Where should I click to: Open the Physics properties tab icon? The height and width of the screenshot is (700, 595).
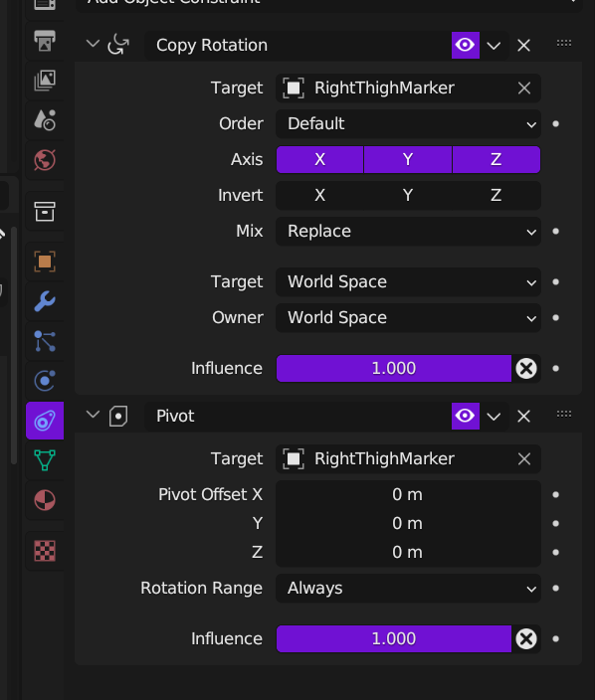point(45,381)
